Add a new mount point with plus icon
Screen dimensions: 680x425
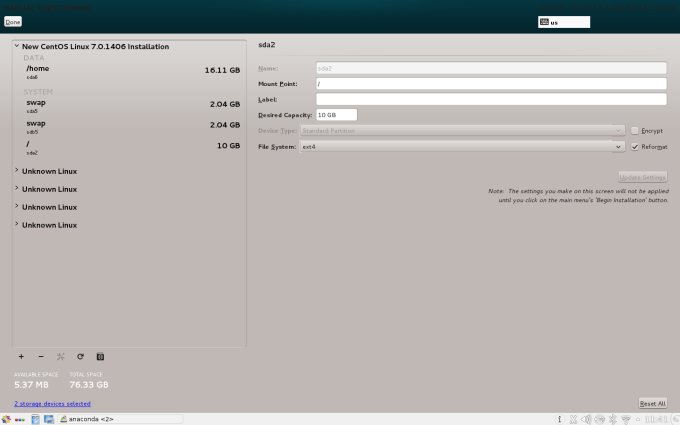pos(21,356)
